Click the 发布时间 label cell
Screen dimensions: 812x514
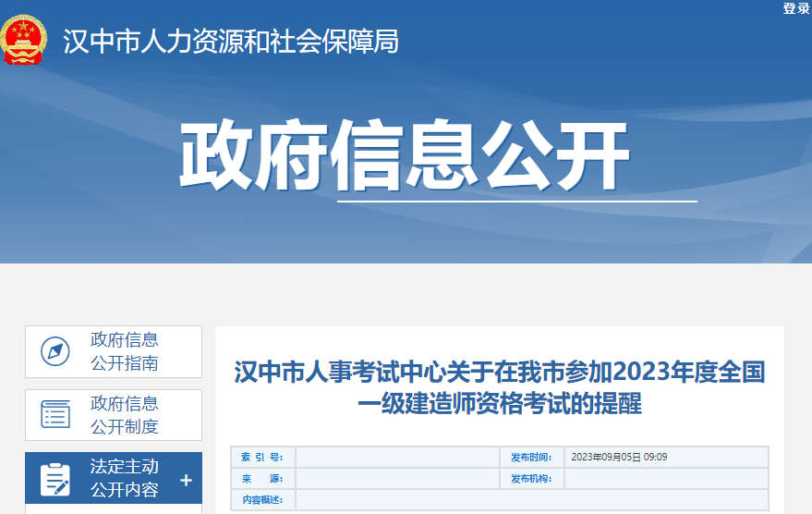[x=532, y=457]
